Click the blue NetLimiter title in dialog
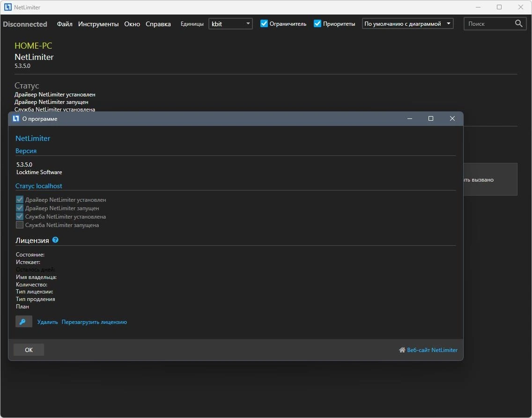The image size is (532, 418). 33,138
